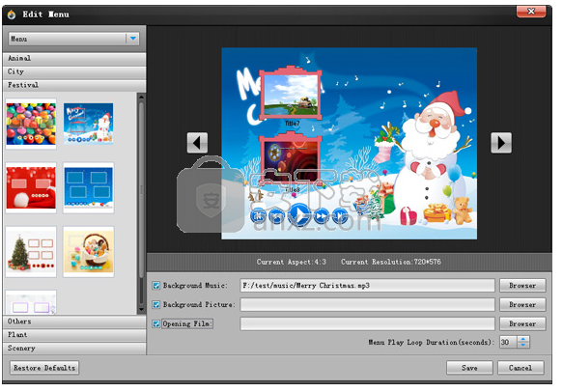Click the Opening Film path field
The height and width of the screenshot is (392, 563).
click(x=367, y=323)
